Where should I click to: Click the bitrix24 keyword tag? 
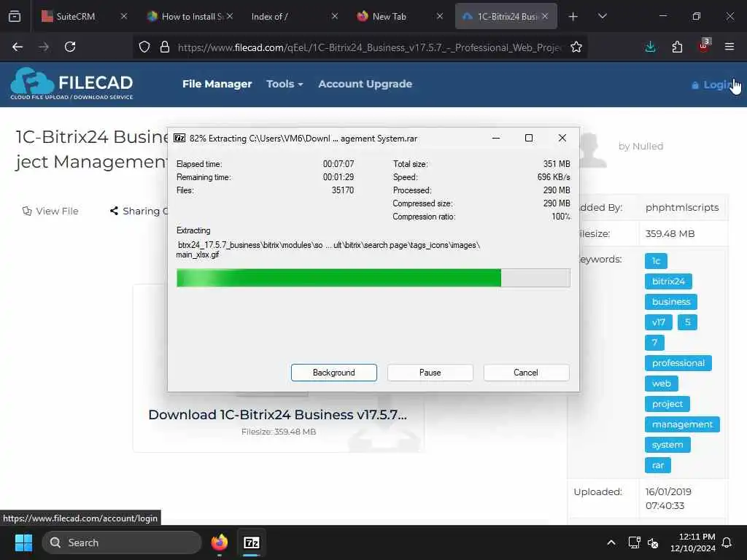(x=668, y=281)
